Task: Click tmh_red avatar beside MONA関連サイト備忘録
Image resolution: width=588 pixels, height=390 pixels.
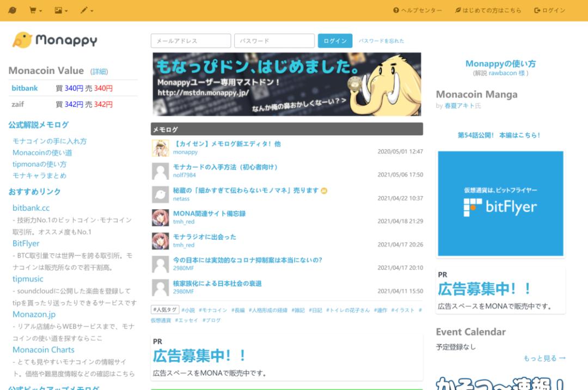Action: (160, 217)
